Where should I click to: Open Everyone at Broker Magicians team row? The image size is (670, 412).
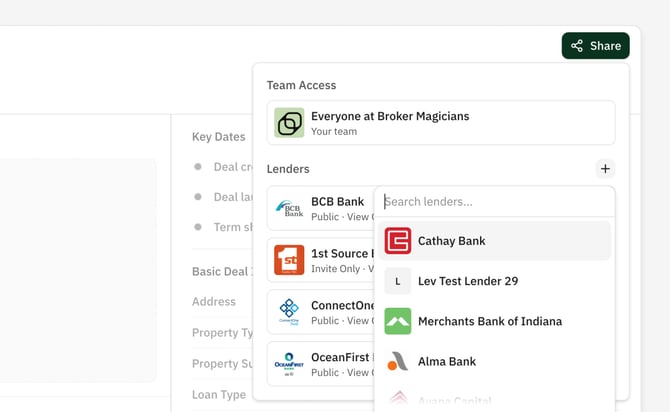pos(441,123)
